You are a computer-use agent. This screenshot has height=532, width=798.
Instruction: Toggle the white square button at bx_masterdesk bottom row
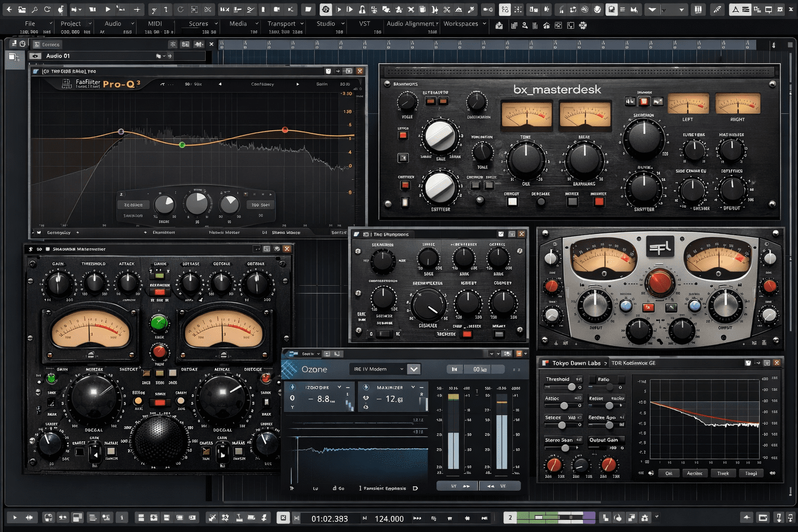(512, 202)
